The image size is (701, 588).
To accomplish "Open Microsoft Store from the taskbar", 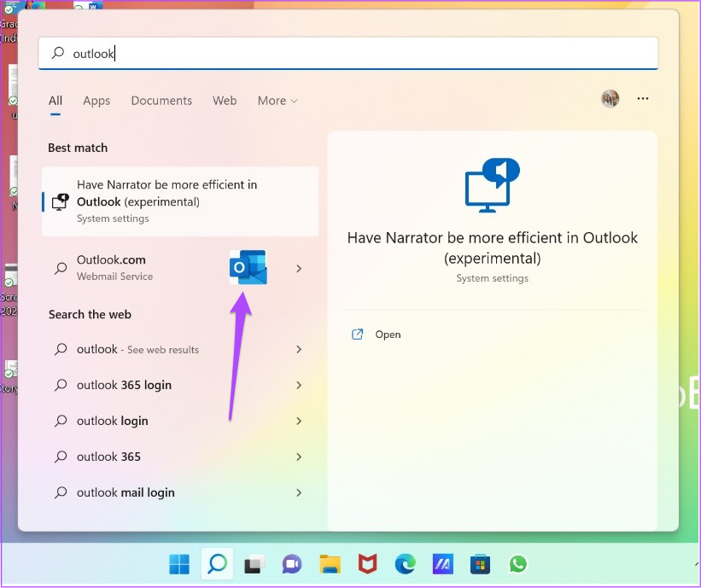I will point(480,564).
